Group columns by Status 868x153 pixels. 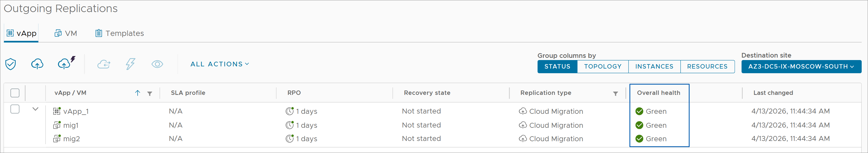click(x=557, y=67)
